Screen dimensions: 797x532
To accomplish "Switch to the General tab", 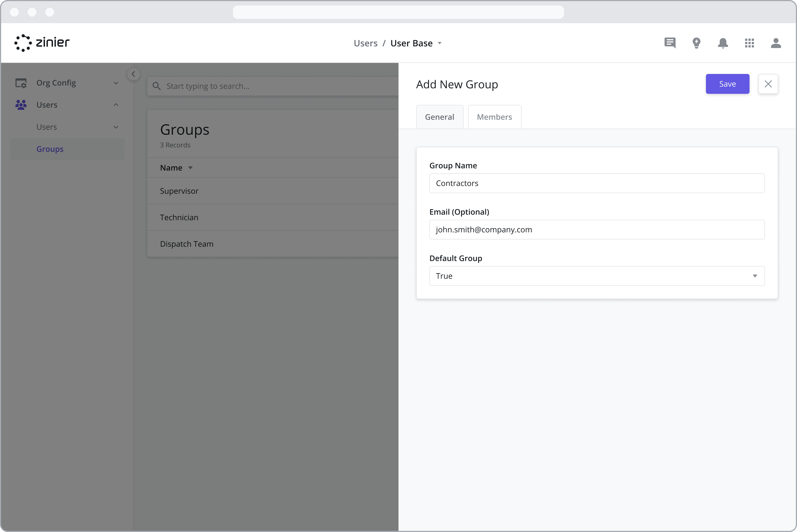I will point(439,117).
